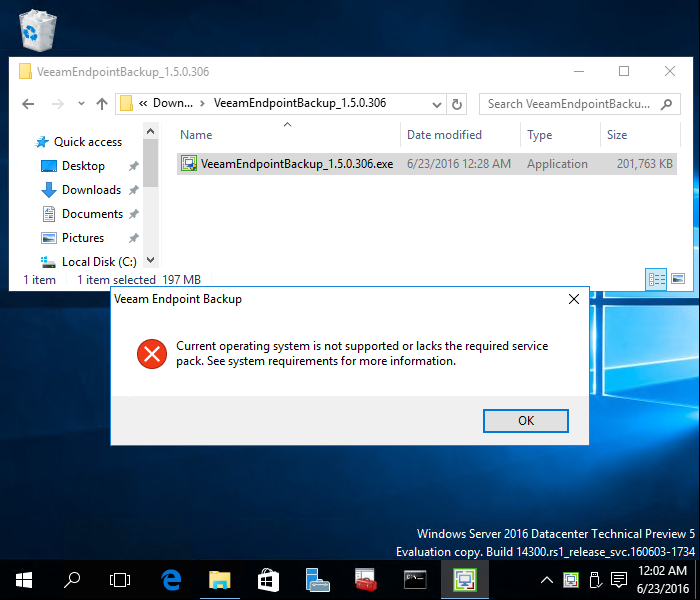The image size is (700, 600).
Task: Click the folder icon in Explorer title bar
Action: tap(25, 72)
